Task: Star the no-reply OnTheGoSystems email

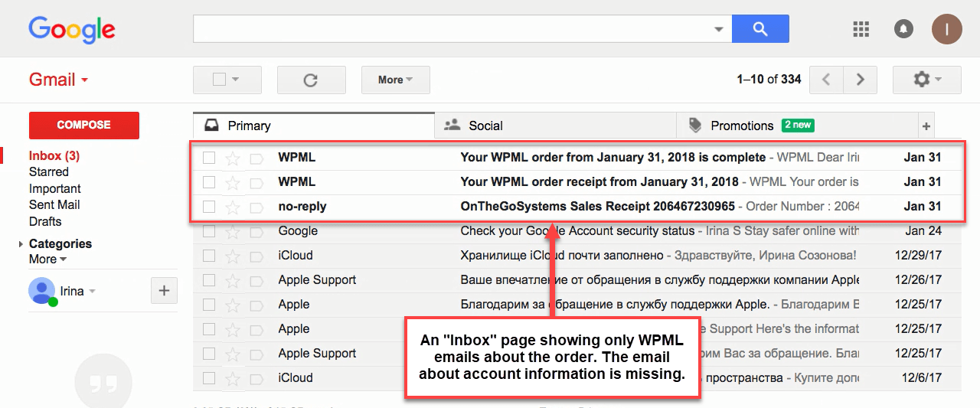Action: point(233,207)
